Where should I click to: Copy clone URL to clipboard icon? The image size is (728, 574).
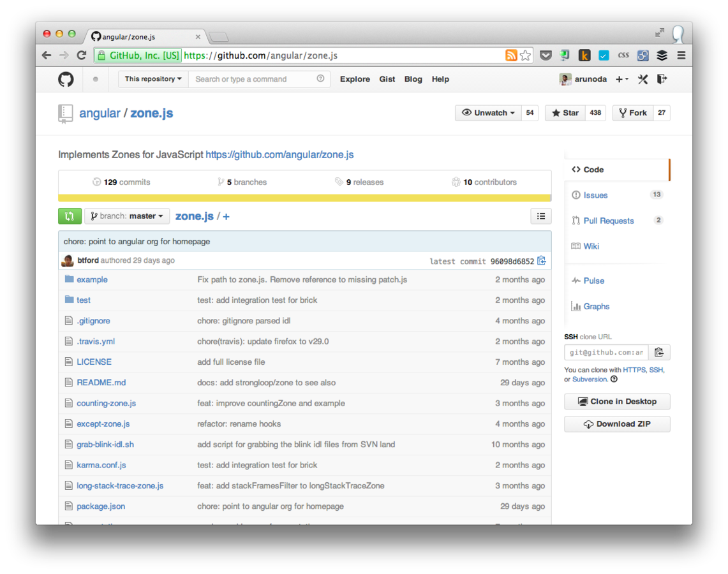659,352
